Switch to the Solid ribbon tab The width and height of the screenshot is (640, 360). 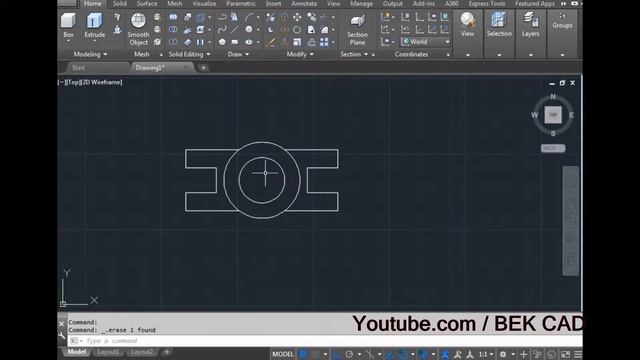[x=120, y=4]
